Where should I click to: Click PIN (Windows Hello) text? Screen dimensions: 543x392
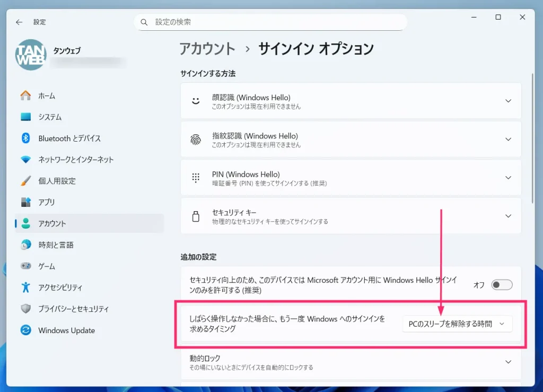[x=246, y=174]
